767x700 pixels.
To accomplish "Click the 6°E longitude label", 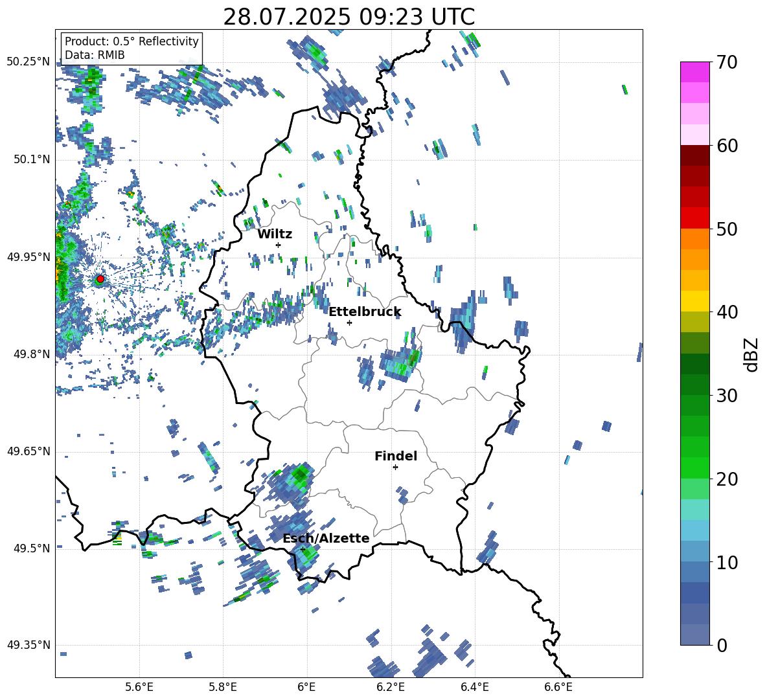I will tap(306, 688).
